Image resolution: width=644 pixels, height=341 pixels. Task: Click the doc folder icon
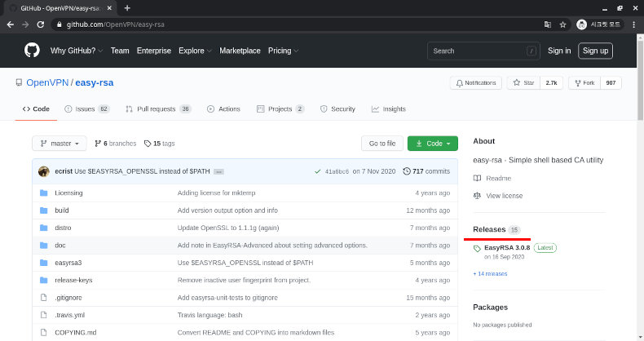tap(43, 246)
